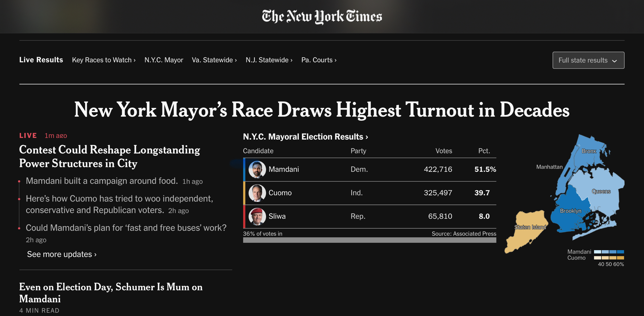
Task: Open the Full state results dropdown
Action: click(x=588, y=60)
